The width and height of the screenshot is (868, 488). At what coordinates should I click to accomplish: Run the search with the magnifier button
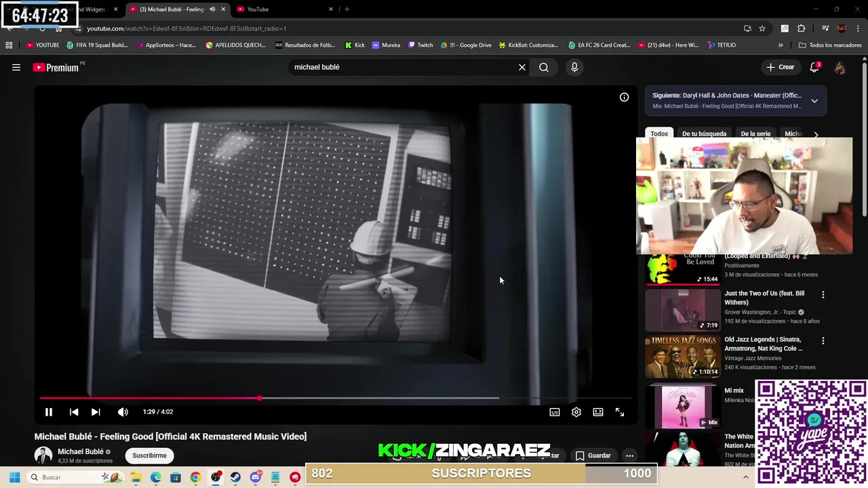coord(544,67)
